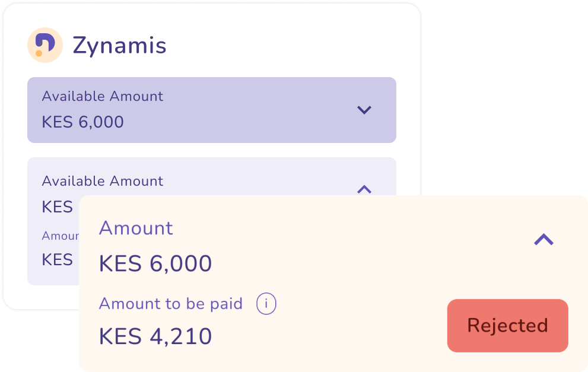Image resolution: width=588 pixels, height=372 pixels.
Task: Click the Zynamis title text
Action: pyautogui.click(x=119, y=46)
